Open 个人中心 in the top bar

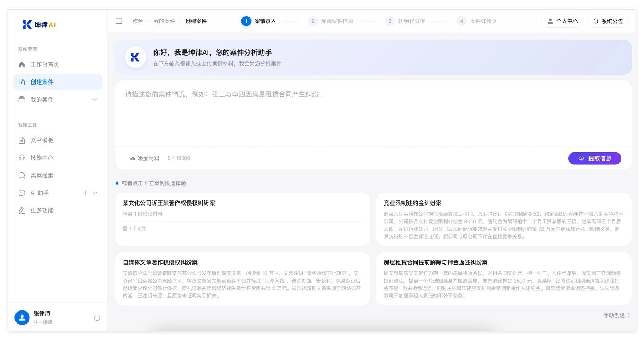[x=562, y=21]
